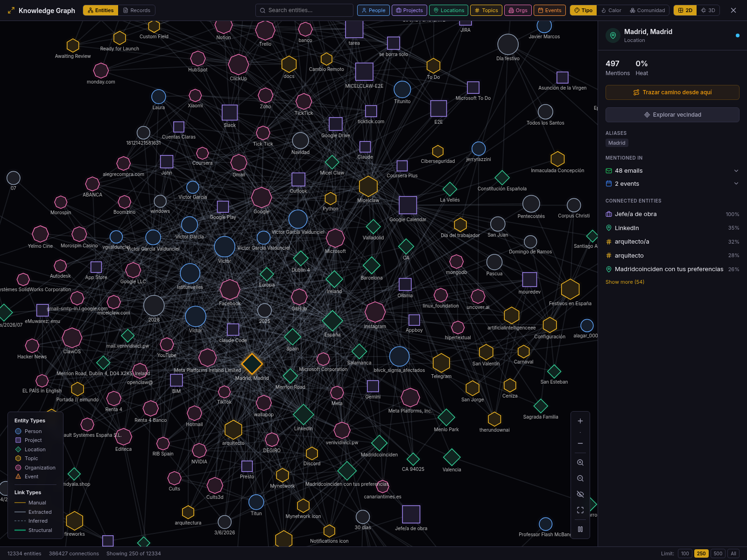The height and width of the screenshot is (560, 747).
Task: Click Show more (54) link
Action: click(x=625, y=282)
